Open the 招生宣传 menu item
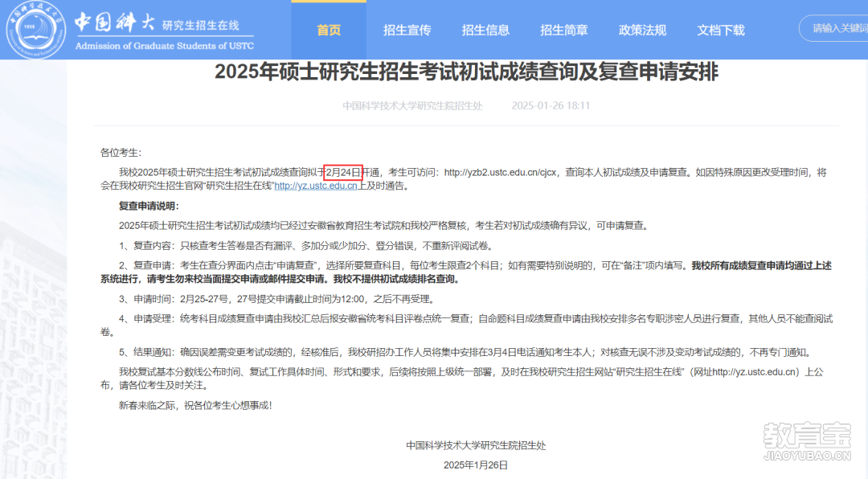 (x=407, y=30)
